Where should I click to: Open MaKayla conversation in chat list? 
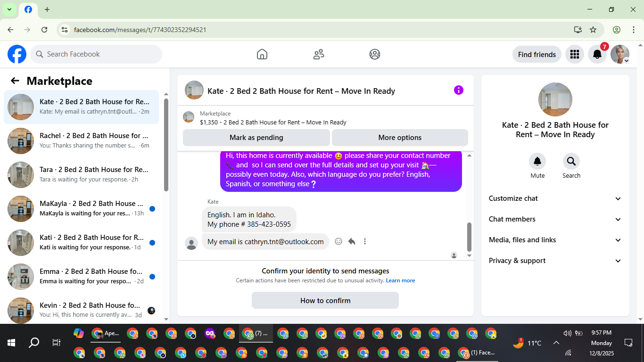pos(81,209)
